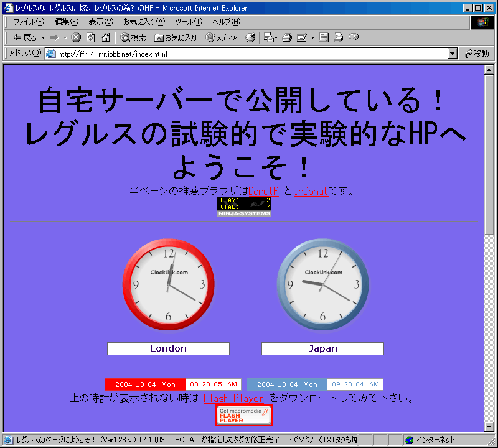
Task: Print the page with the printer icon
Action: 287,38
